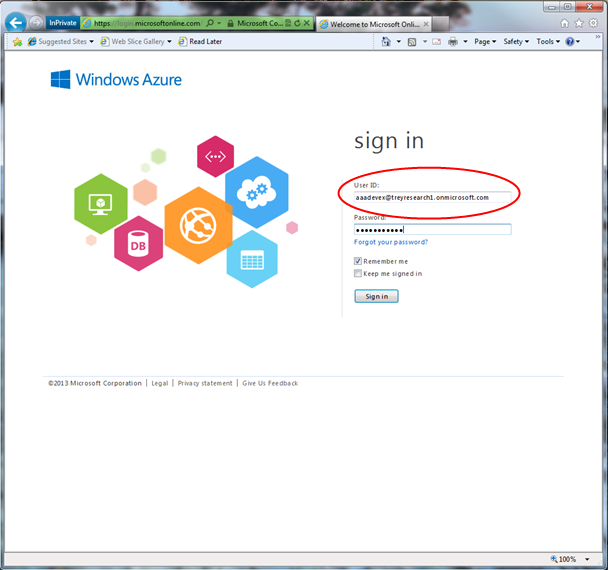Open the Read Later favorites link
This screenshot has height=570, width=608.
200,41
